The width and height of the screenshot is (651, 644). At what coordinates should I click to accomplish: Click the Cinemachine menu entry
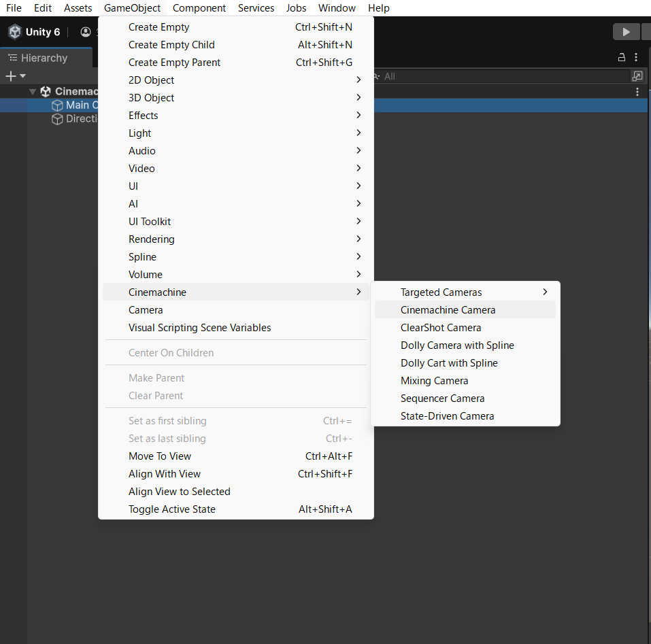pos(236,292)
